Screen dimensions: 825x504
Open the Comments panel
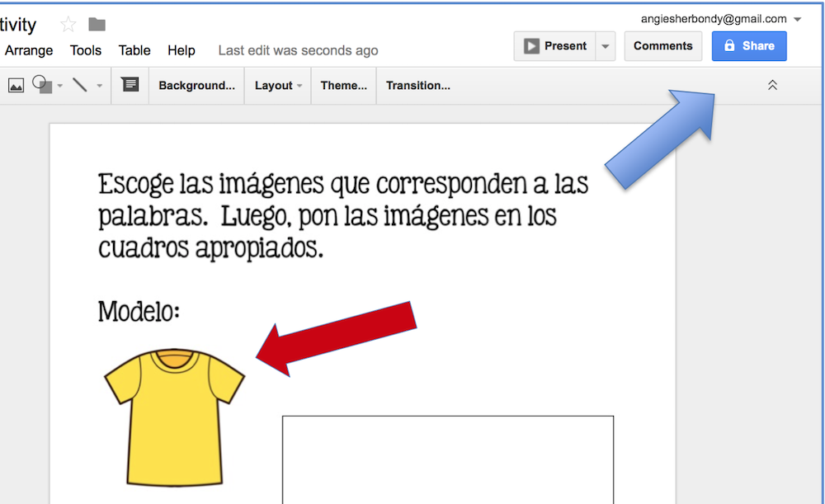tap(663, 46)
